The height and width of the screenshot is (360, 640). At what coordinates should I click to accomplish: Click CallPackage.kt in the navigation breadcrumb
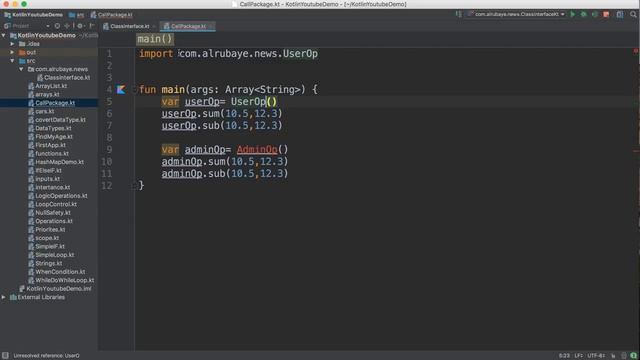[111, 15]
